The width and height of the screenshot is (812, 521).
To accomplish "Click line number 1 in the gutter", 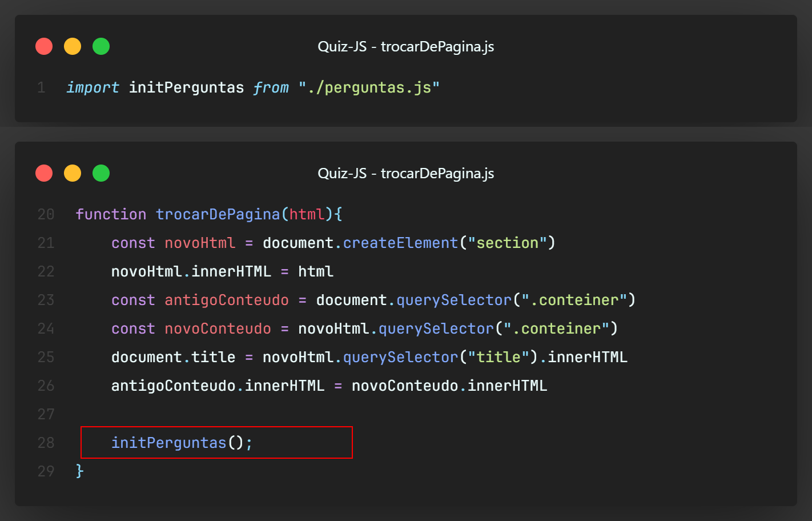I will 41,87.
